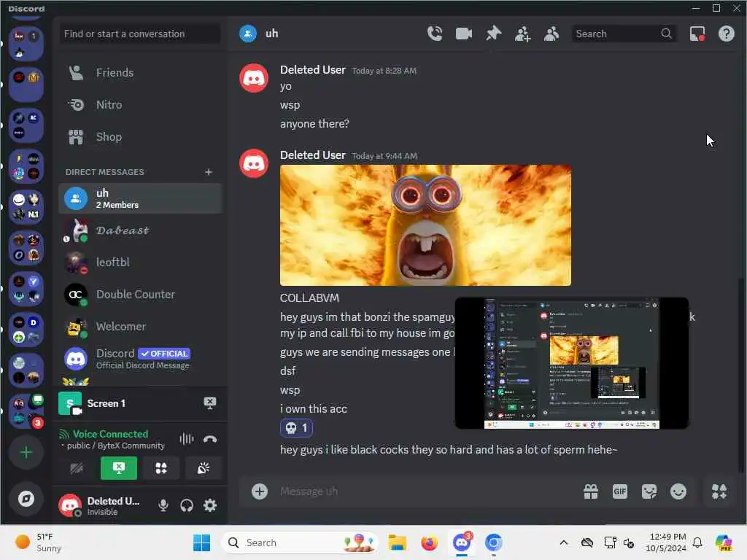
Task: Open the apps icon beside emoji
Action: pyautogui.click(x=719, y=491)
